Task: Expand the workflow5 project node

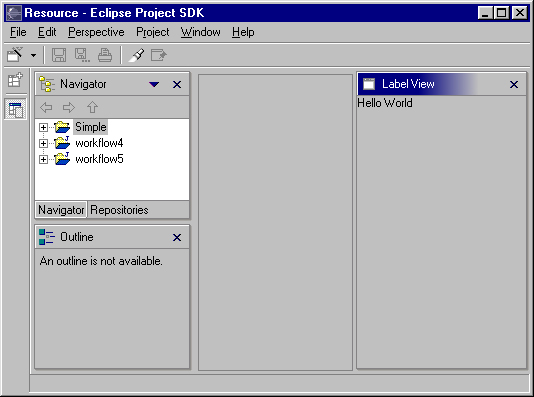Action: [43, 159]
